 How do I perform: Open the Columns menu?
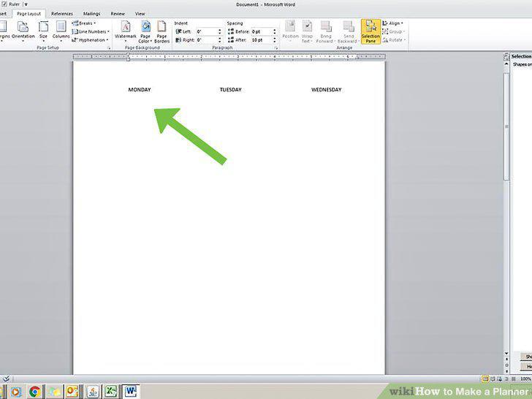pos(61,31)
